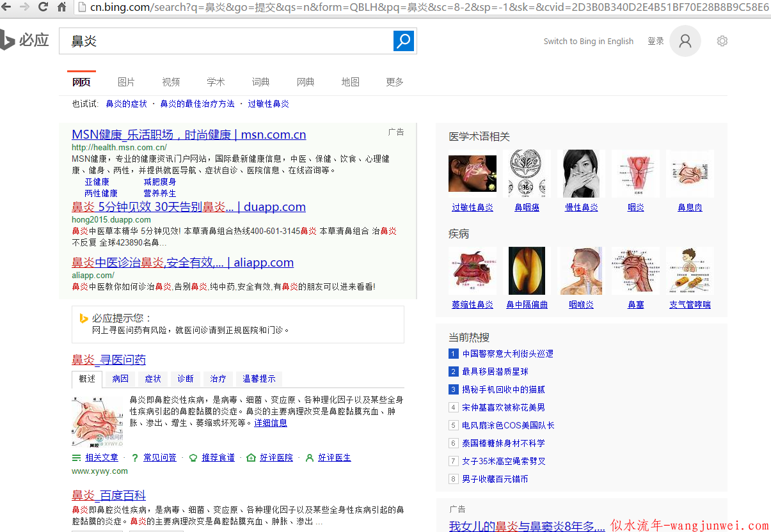The height and width of the screenshot is (532, 771).
Task: Click the 好评医生 person icon
Action: [310, 458]
